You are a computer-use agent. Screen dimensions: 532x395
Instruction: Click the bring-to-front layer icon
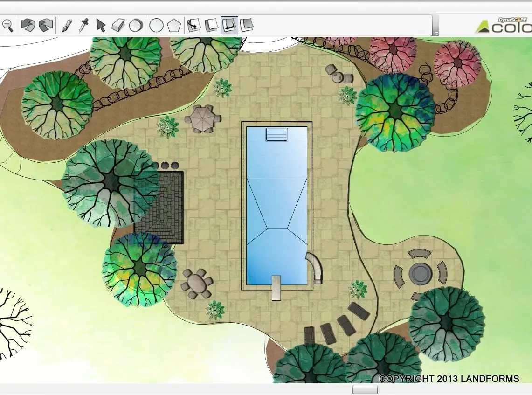tap(212, 26)
